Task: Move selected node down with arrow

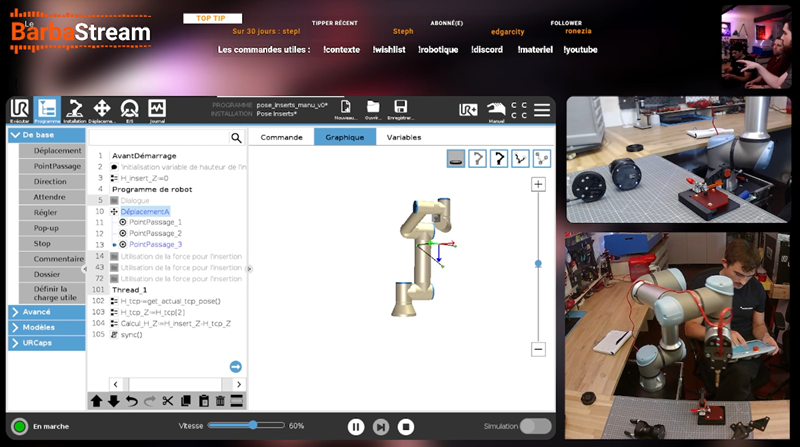Action: [114, 401]
